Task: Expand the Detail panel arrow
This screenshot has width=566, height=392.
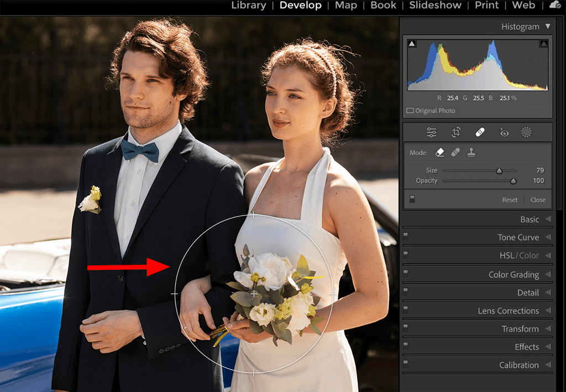Action: tap(548, 292)
